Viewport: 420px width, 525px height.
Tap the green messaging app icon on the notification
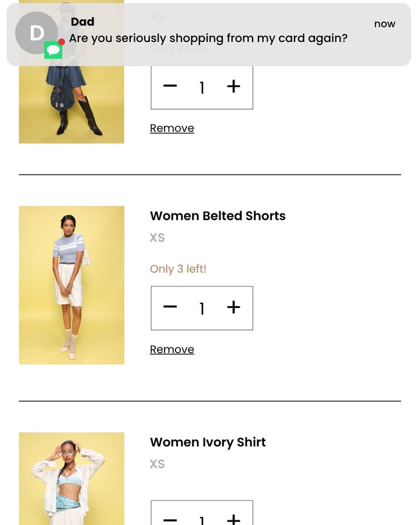click(54, 49)
